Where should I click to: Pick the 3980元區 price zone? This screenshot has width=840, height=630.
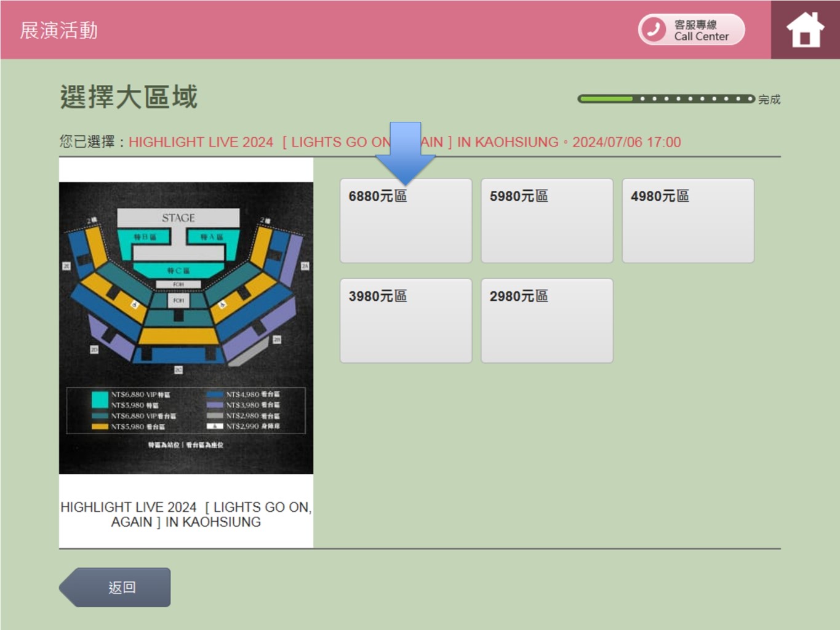[x=406, y=321]
